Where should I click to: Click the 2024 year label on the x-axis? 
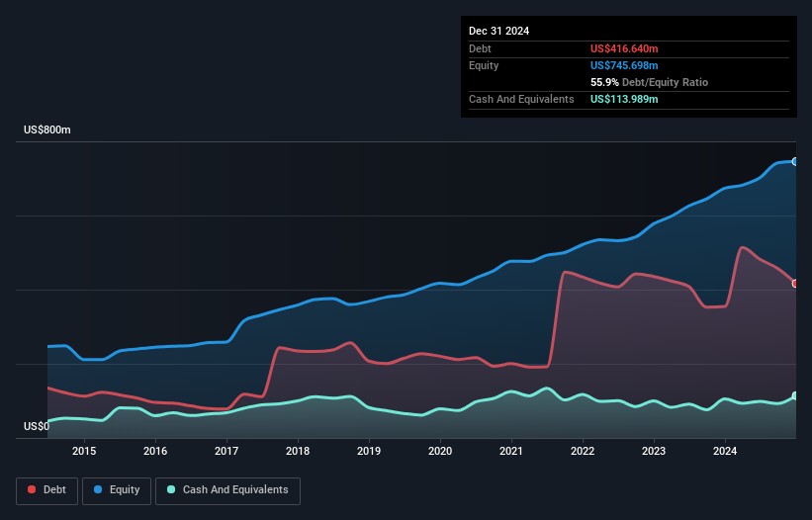point(725,452)
